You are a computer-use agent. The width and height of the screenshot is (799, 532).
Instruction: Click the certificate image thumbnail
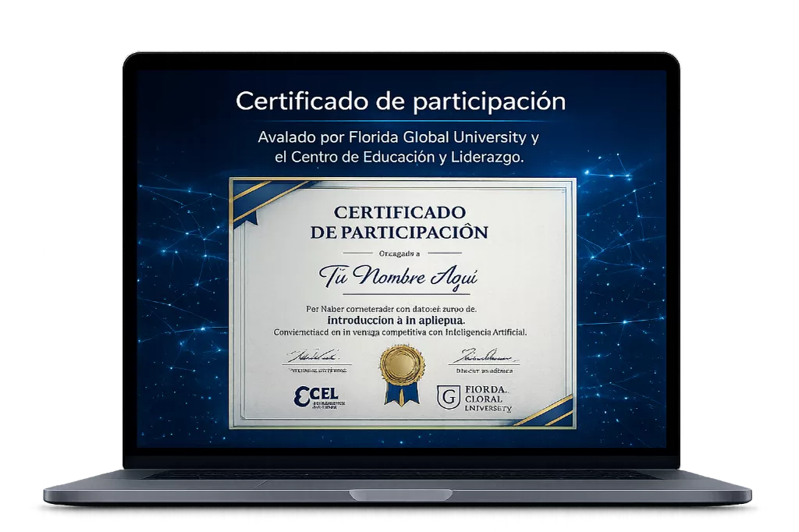[x=403, y=303]
